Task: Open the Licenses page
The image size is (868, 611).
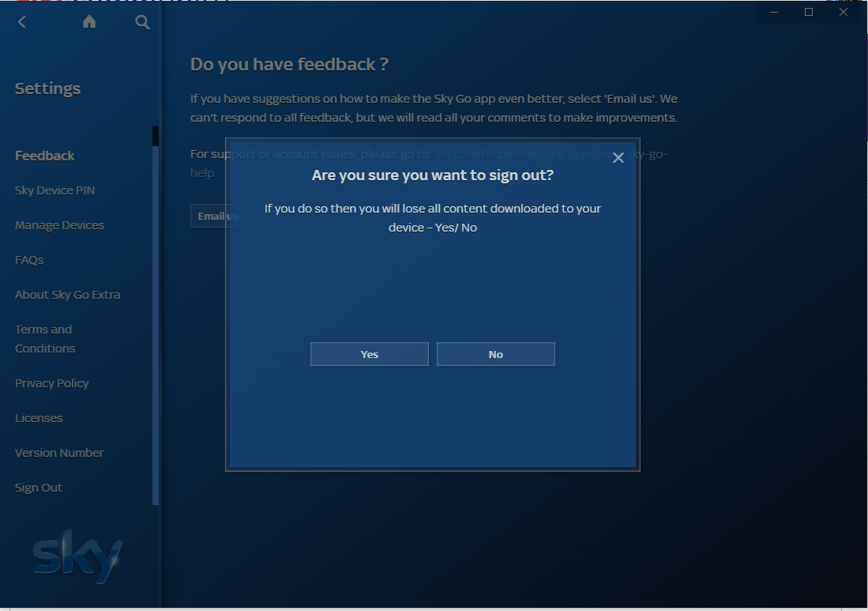Action: (x=39, y=418)
